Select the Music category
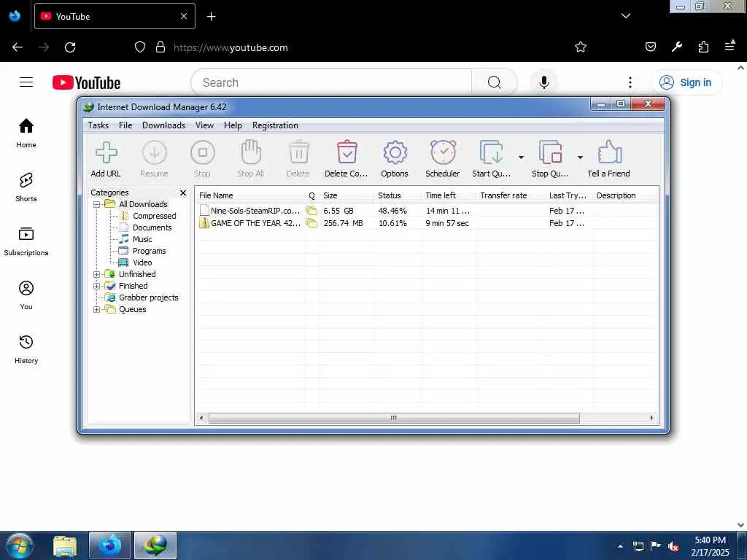Screen dimensions: 747x560 142,239
